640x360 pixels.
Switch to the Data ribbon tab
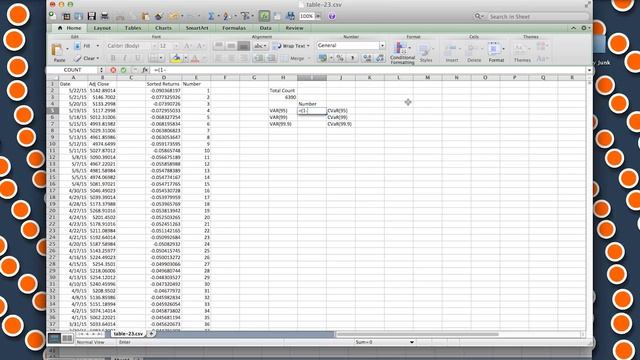(265, 28)
